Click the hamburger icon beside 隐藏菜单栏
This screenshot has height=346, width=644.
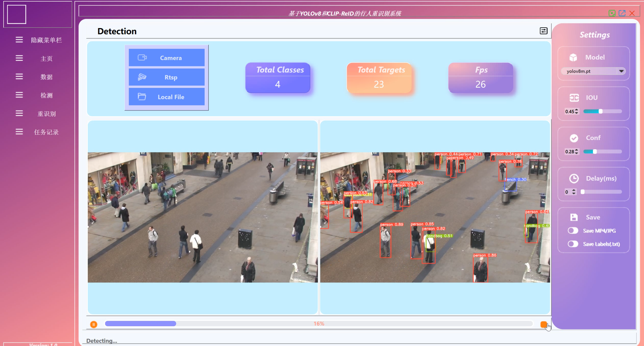point(19,40)
